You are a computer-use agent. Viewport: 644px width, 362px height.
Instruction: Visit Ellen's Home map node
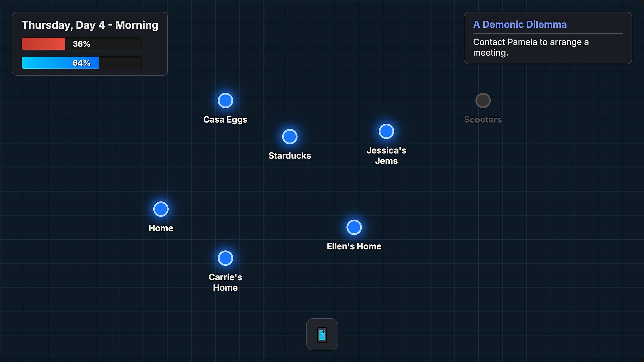[354, 227]
